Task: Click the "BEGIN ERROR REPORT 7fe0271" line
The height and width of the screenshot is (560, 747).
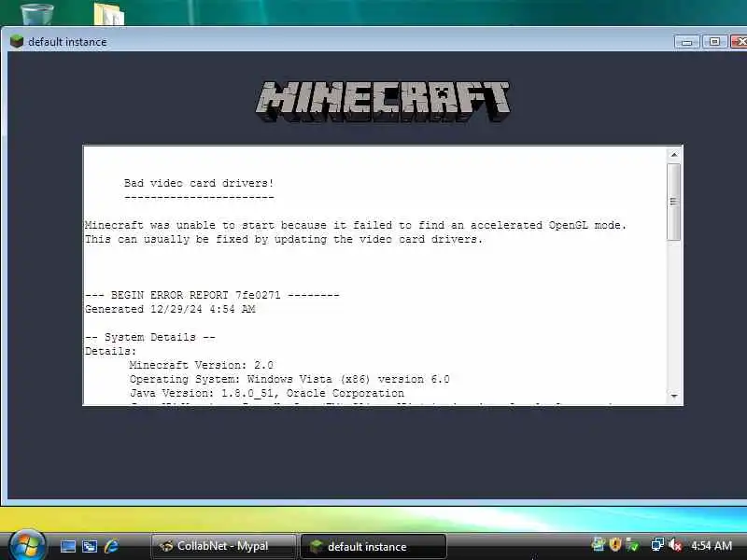Action: coord(212,295)
